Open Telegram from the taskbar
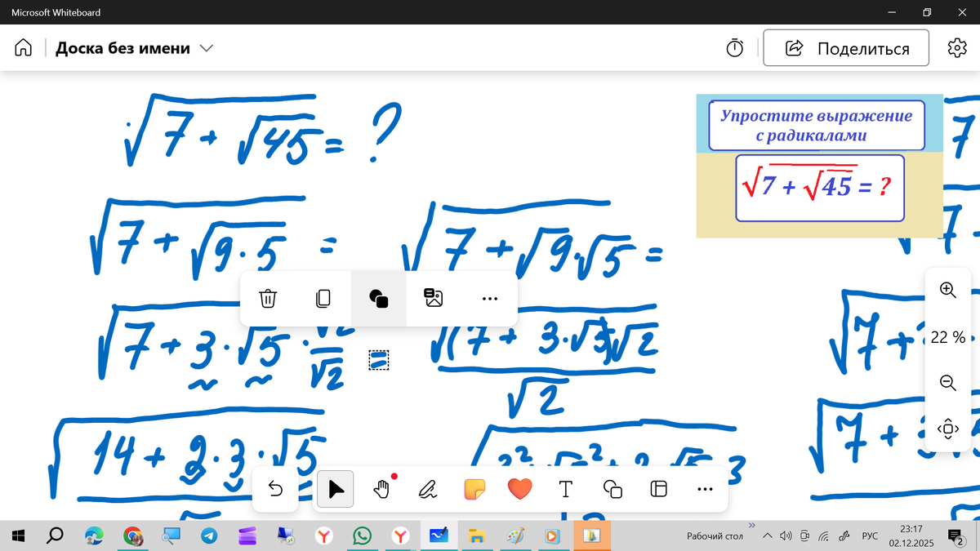This screenshot has height=551, width=980. click(209, 535)
